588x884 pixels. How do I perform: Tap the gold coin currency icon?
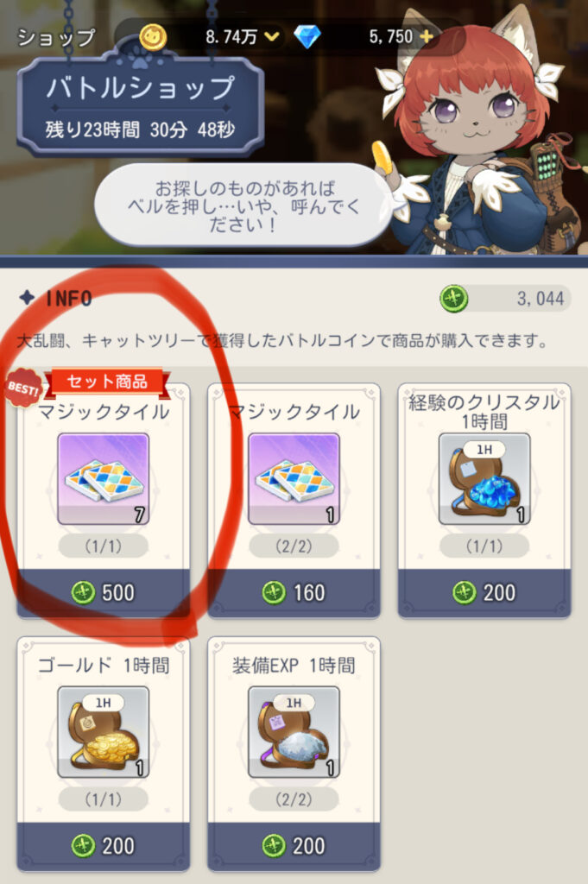coord(153,38)
